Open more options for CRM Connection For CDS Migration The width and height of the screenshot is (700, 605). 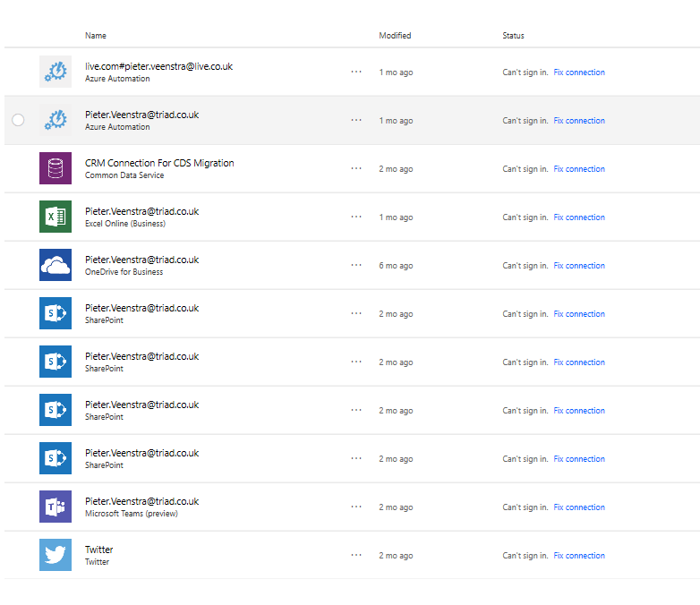click(x=356, y=168)
